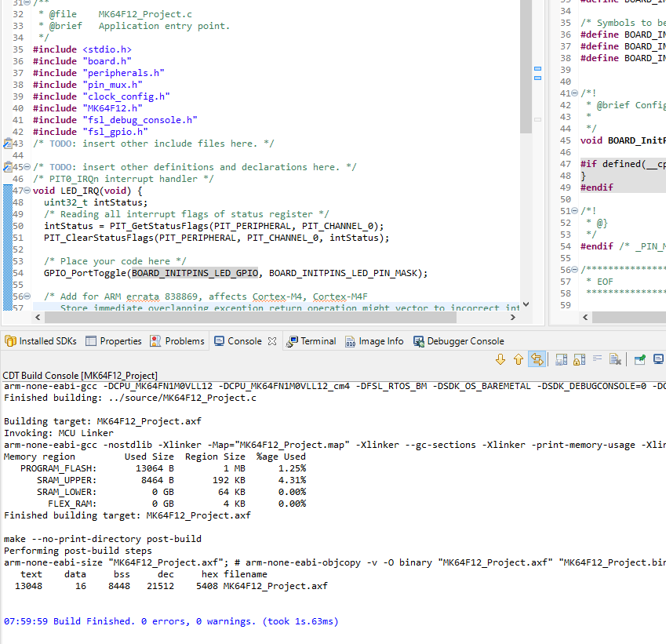Image resolution: width=666 pixels, height=644 pixels.
Task: Clear the console output
Action: pos(615,359)
